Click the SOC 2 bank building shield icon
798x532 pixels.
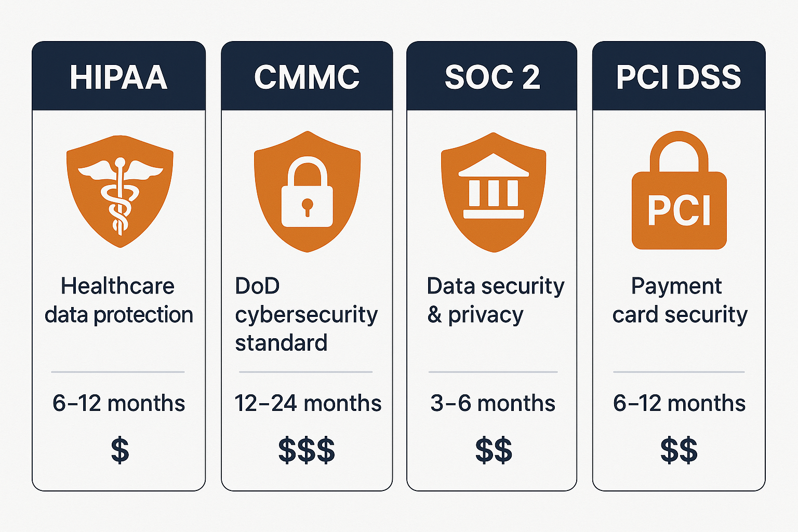coord(494,192)
